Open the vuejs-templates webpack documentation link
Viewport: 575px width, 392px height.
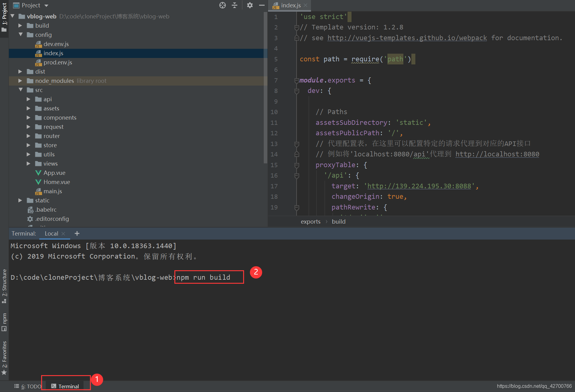407,38
